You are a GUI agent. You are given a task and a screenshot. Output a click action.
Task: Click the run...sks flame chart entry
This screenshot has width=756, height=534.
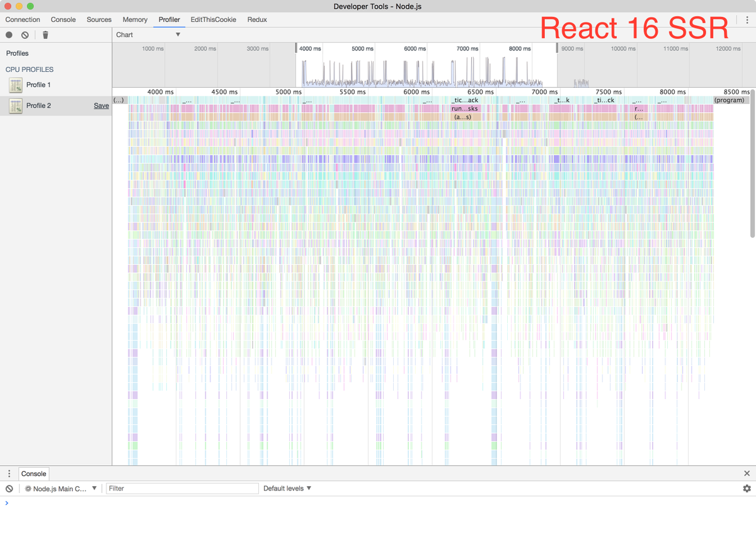pyautogui.click(x=465, y=108)
